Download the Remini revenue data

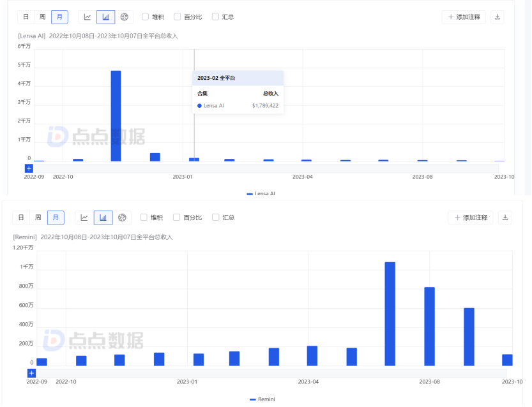pyautogui.click(x=505, y=218)
